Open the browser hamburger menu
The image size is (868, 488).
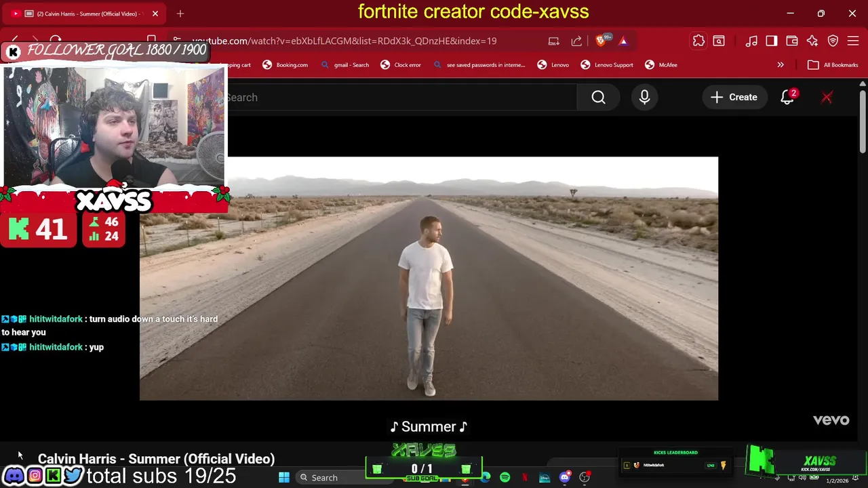[x=853, y=41]
